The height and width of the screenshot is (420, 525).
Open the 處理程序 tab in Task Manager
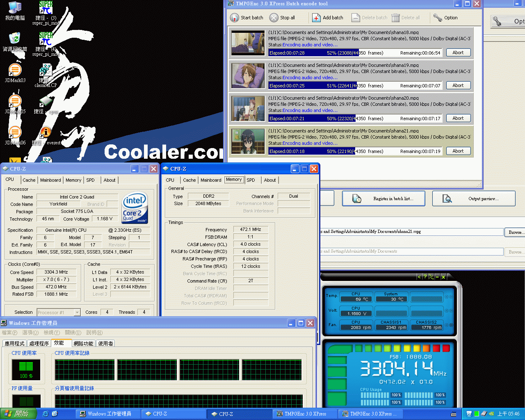(x=39, y=344)
